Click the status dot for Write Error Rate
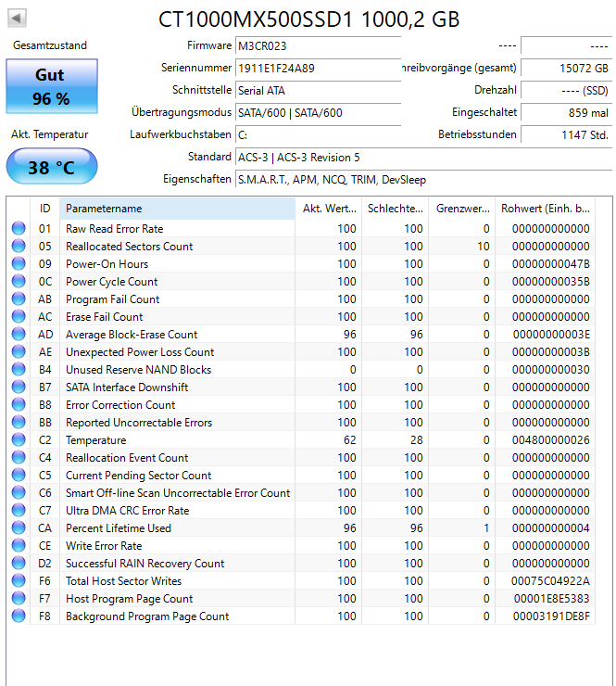 click(19, 545)
